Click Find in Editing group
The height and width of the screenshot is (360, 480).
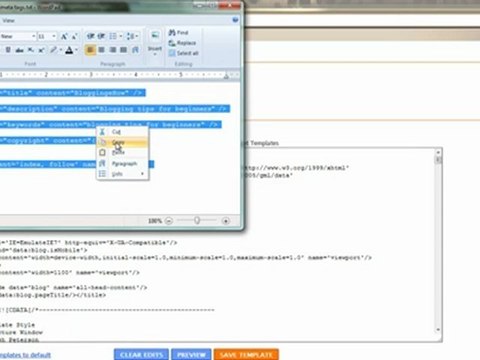click(178, 32)
